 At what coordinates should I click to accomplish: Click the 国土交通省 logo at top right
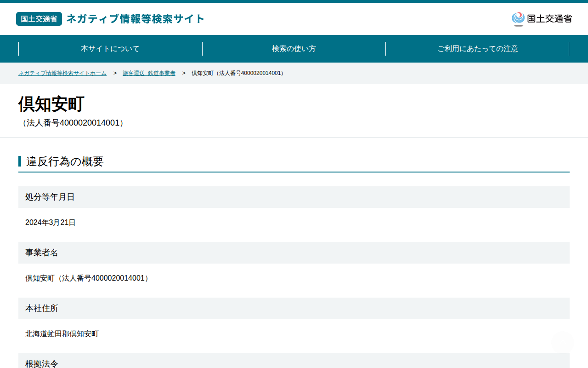pyautogui.click(x=542, y=19)
